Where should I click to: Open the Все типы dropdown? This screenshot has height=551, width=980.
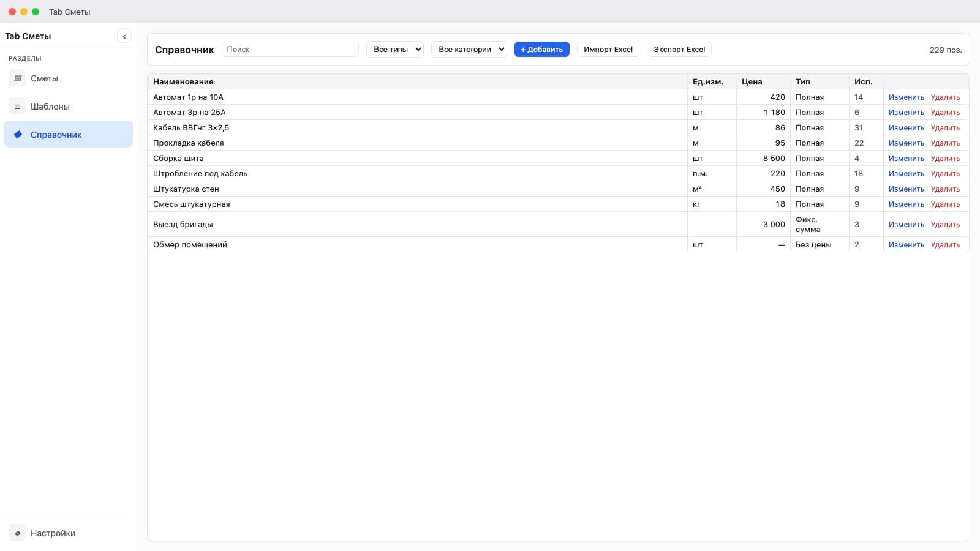point(395,50)
